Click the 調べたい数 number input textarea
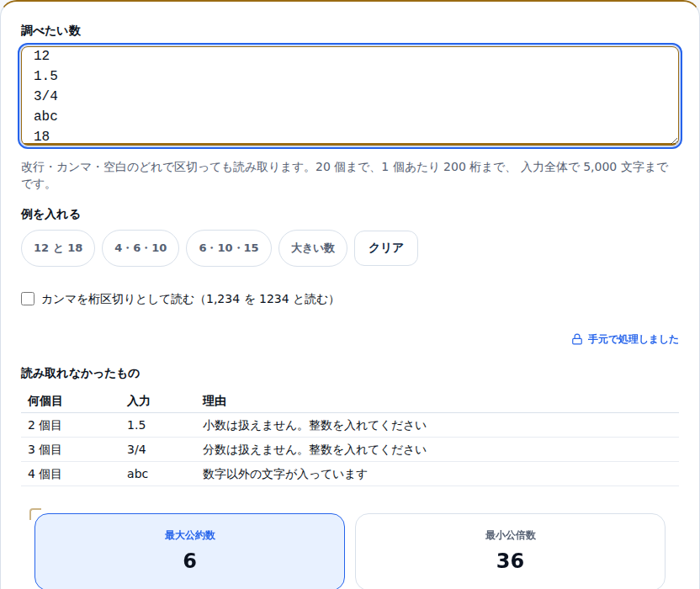700x589 pixels. pos(350,96)
